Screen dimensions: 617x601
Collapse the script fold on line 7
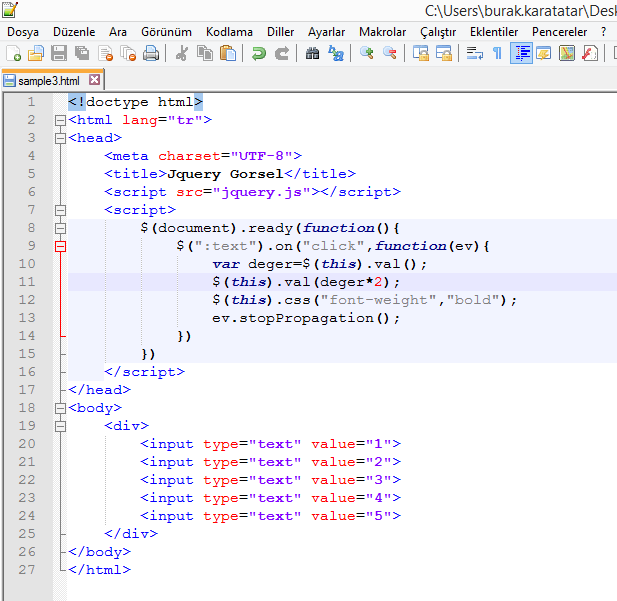point(60,211)
